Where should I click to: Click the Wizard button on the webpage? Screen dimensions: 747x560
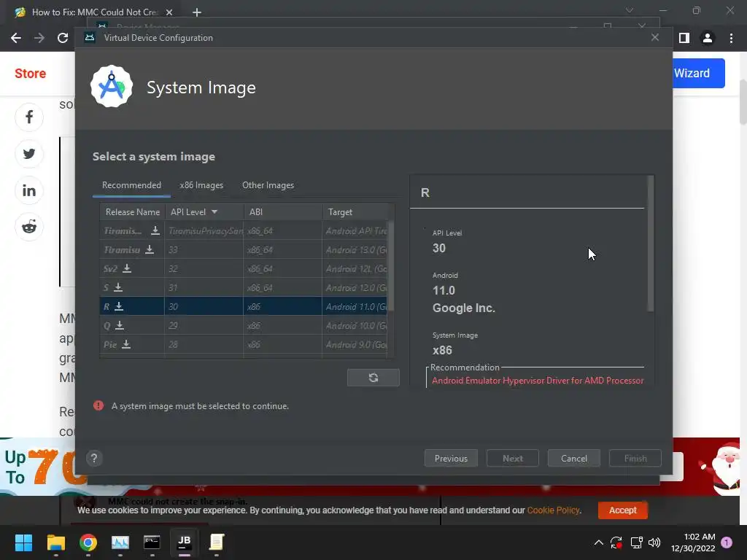698,74
